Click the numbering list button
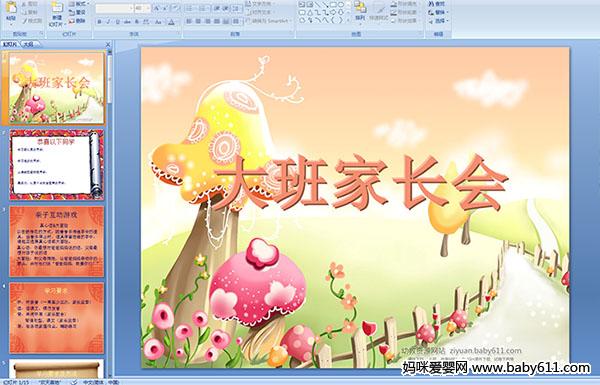The height and width of the screenshot is (385, 600). (203, 8)
